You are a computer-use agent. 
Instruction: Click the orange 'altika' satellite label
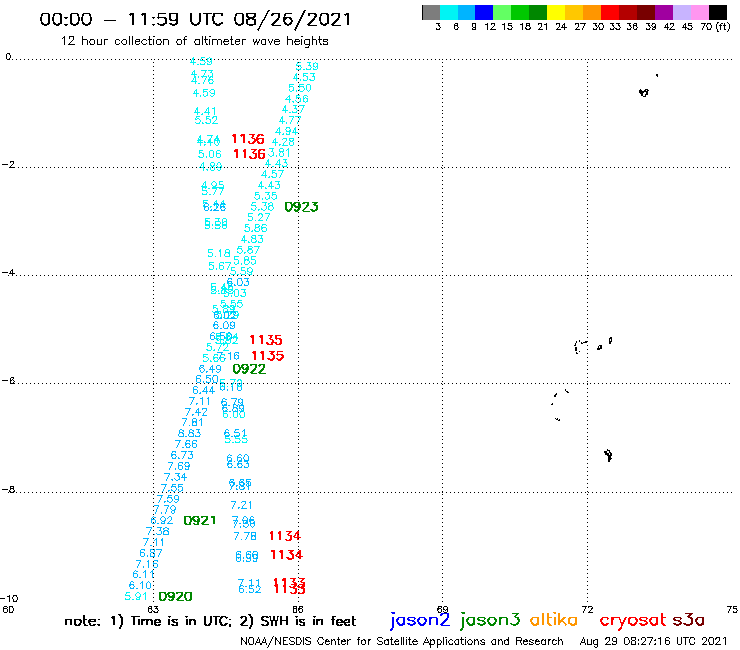click(554, 619)
